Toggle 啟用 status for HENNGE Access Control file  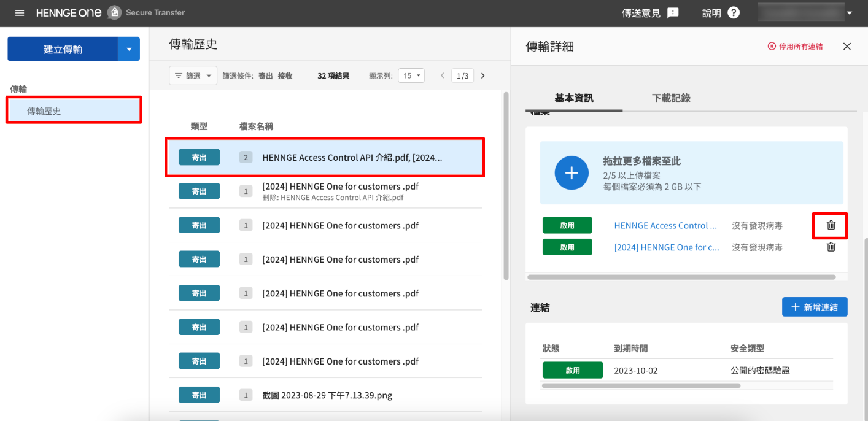(x=567, y=225)
